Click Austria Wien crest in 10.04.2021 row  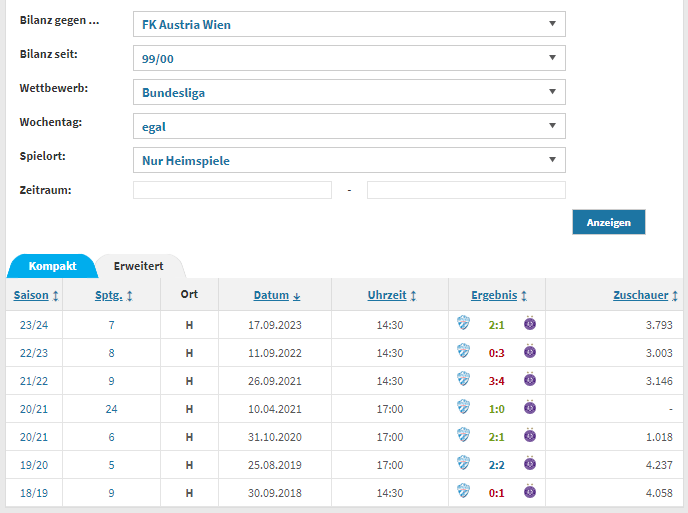coord(531,408)
